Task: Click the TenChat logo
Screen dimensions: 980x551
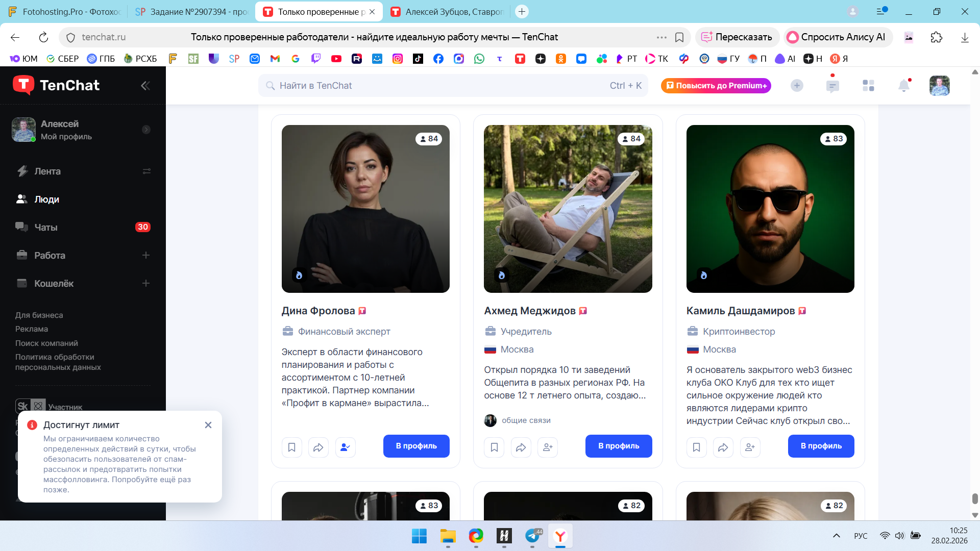Action: point(56,85)
